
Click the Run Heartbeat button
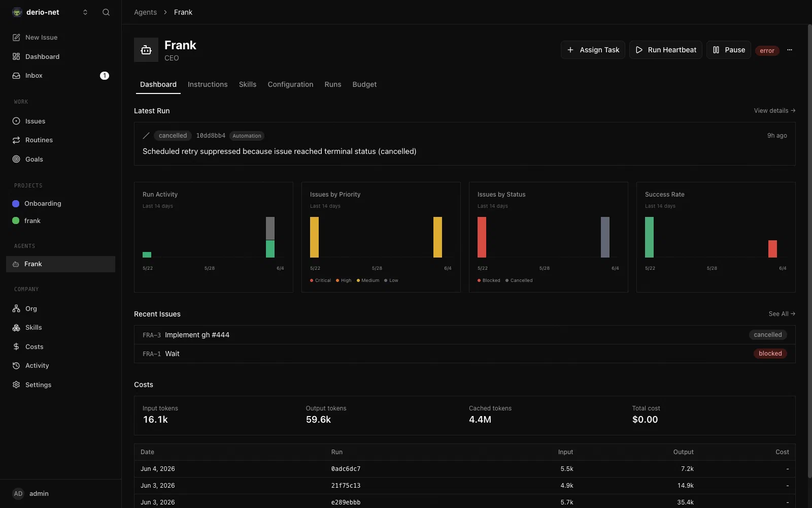[x=665, y=50]
